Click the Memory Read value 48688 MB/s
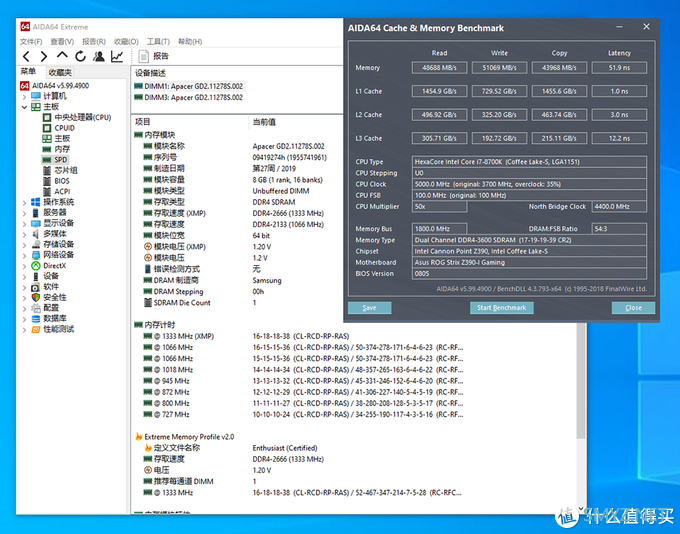 pyautogui.click(x=439, y=68)
